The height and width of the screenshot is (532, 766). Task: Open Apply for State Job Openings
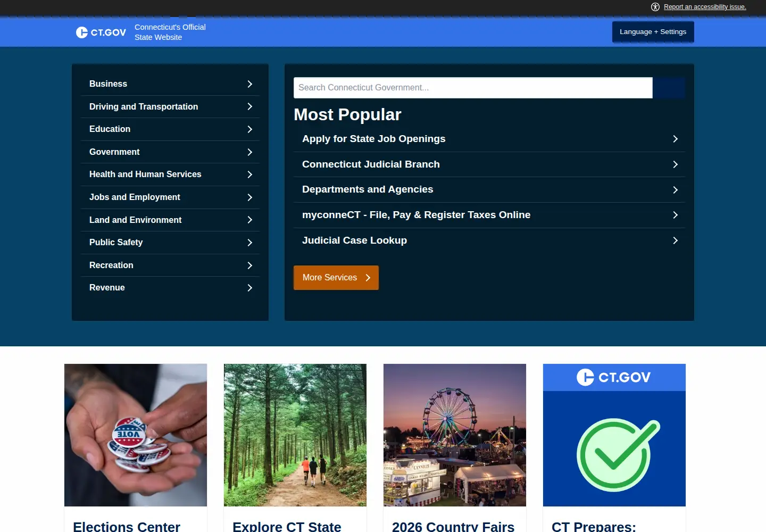[x=489, y=139]
